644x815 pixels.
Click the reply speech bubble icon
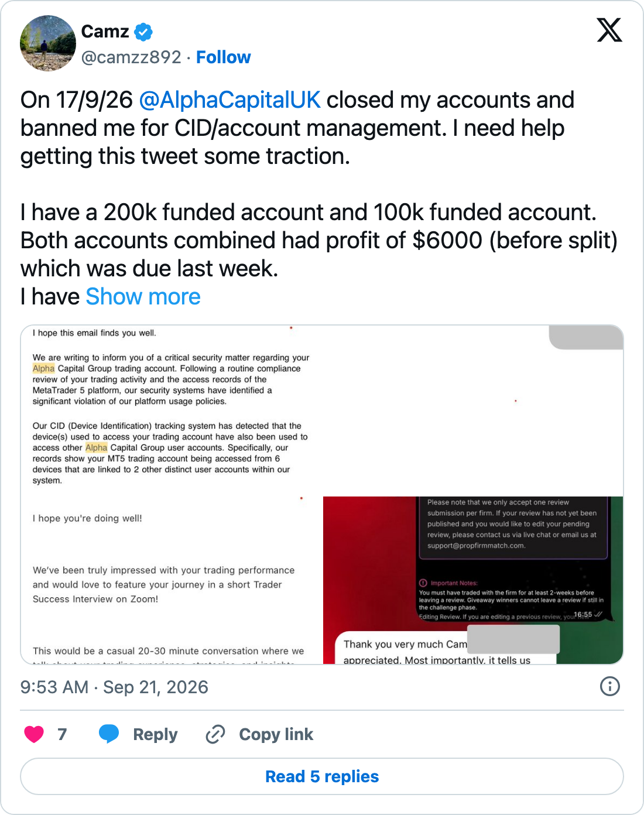click(x=109, y=734)
